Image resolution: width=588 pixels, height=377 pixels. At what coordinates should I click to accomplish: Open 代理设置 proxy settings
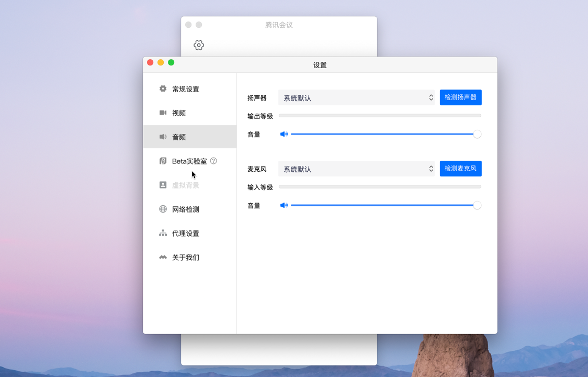190,233
